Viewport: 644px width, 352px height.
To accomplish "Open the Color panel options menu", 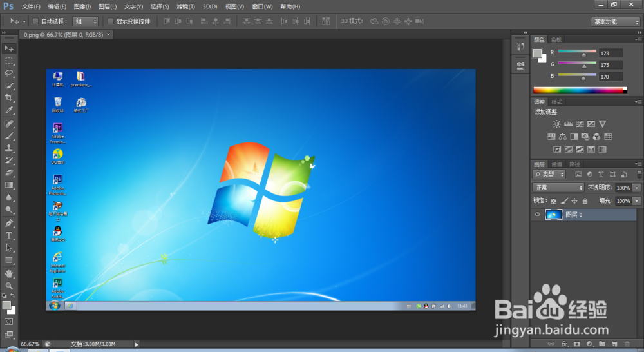I will (638, 39).
